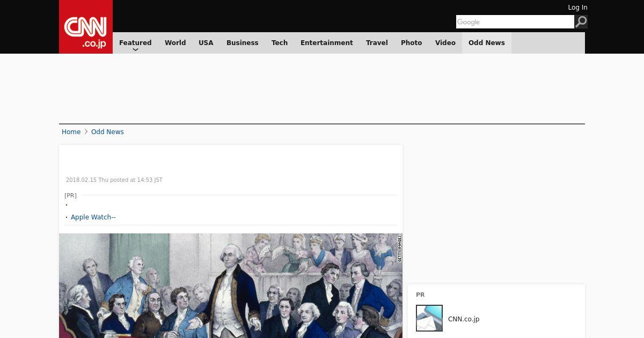644x338 pixels.
Task: Go to Home in breadcrumb
Action: [71, 132]
